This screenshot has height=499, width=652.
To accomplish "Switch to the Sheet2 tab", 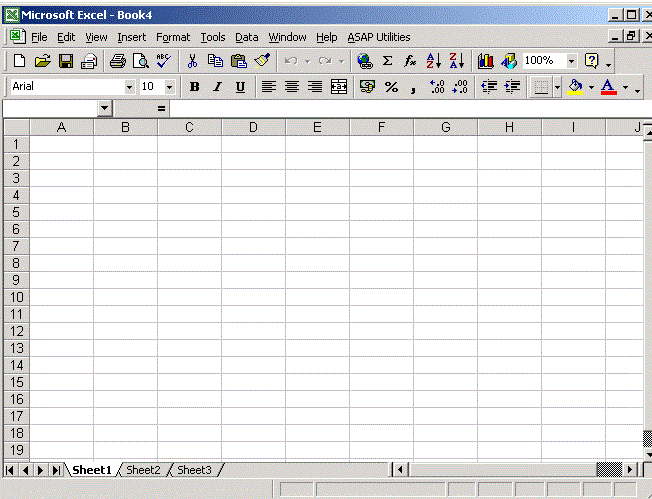I will point(143,470).
